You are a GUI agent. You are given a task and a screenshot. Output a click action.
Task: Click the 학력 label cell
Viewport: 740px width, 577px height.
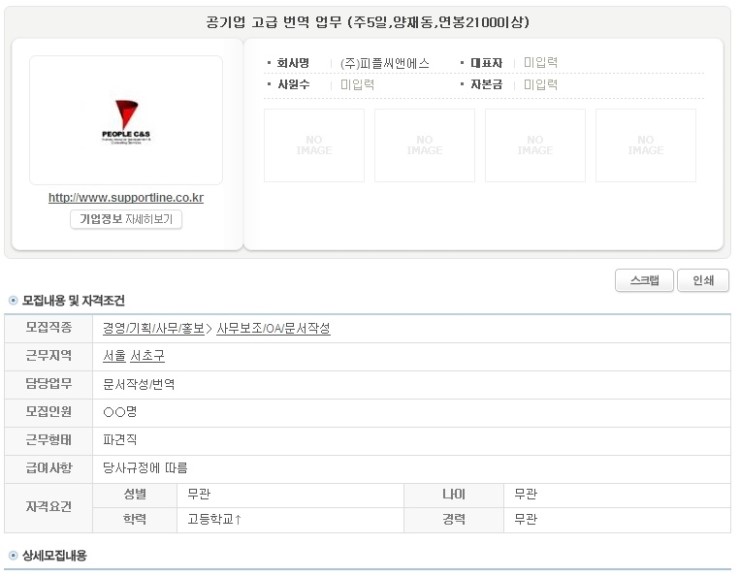(135, 520)
